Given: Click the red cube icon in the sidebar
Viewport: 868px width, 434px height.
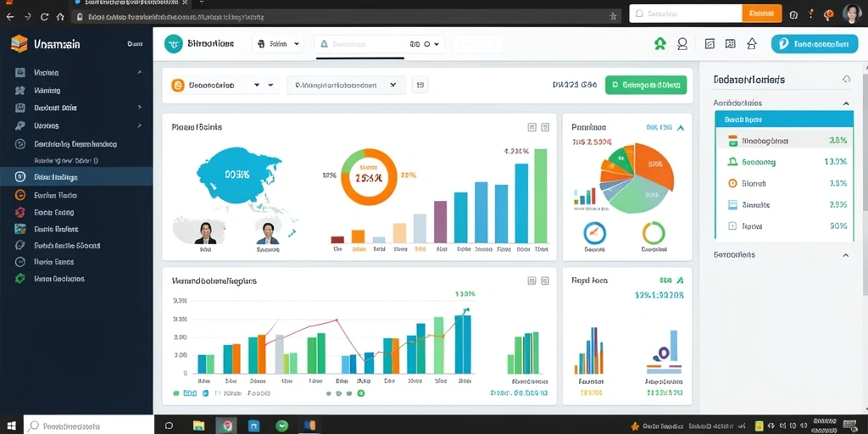Looking at the screenshot, I should [x=20, y=212].
